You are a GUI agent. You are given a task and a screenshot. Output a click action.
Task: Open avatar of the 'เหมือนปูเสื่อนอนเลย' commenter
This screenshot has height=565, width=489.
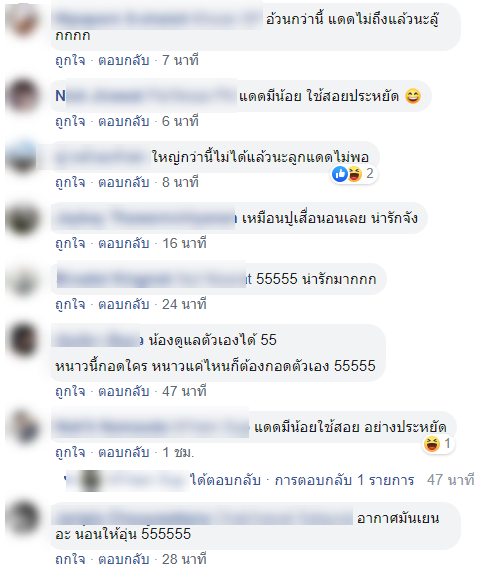23,219
